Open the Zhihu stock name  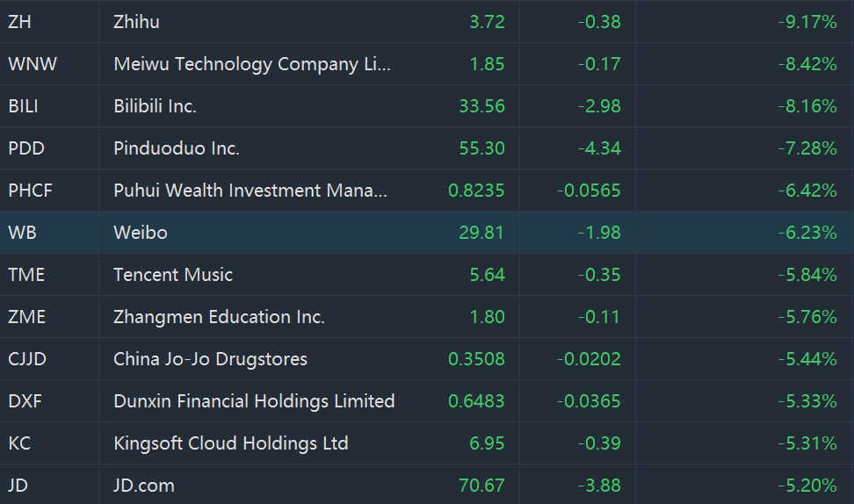point(136,22)
